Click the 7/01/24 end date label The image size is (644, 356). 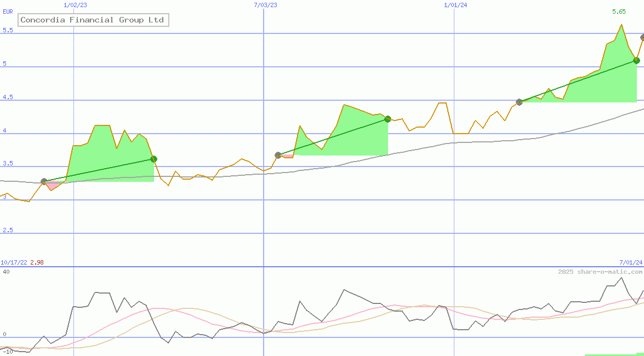630,262
